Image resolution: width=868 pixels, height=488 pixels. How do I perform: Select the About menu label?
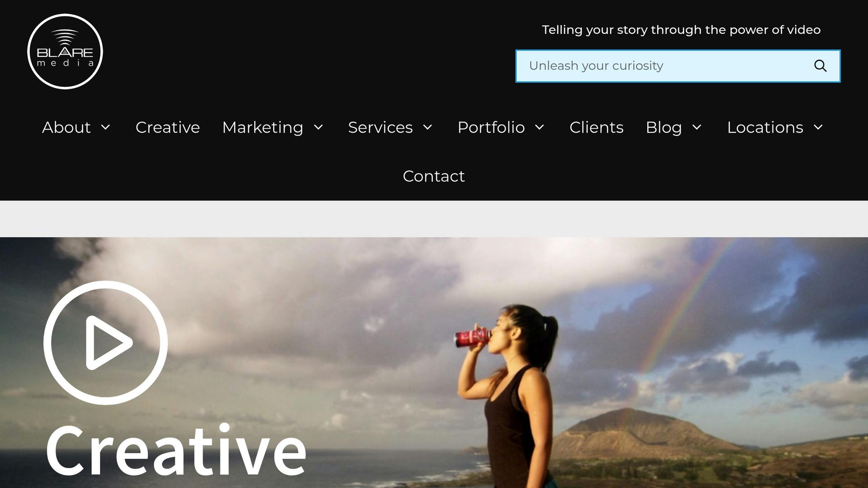[x=67, y=127]
